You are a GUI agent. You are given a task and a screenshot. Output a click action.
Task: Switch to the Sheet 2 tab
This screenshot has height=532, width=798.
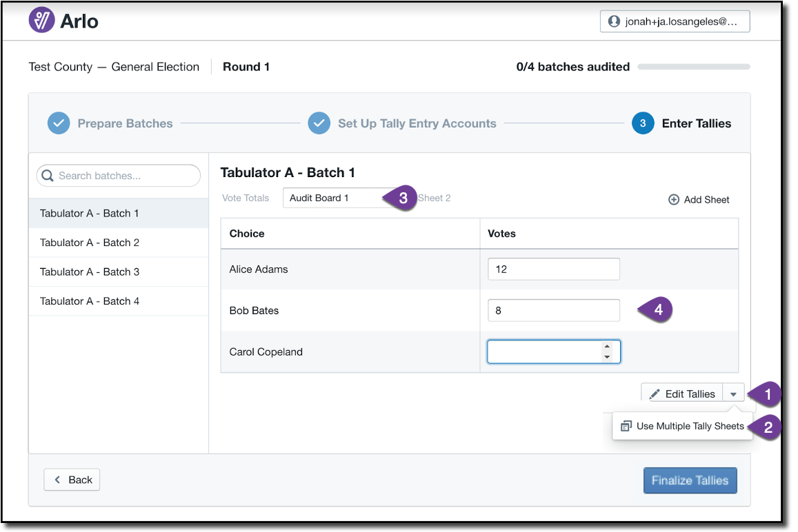tap(435, 198)
